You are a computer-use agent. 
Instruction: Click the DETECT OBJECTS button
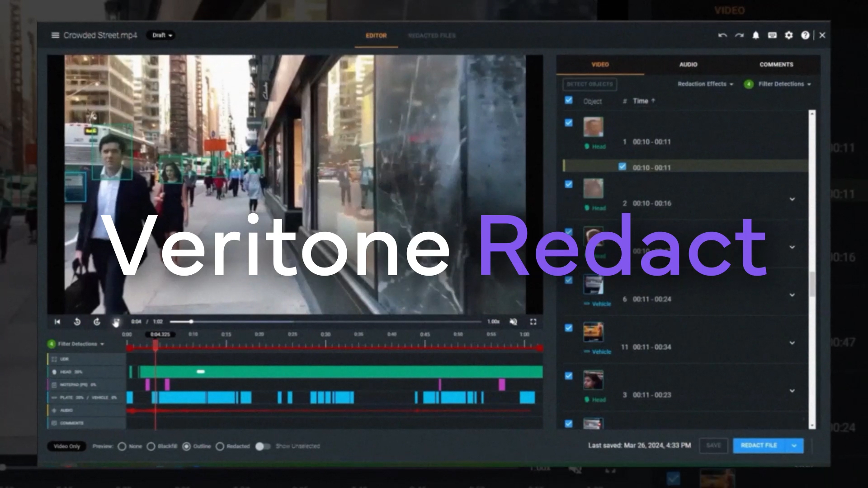pyautogui.click(x=590, y=84)
